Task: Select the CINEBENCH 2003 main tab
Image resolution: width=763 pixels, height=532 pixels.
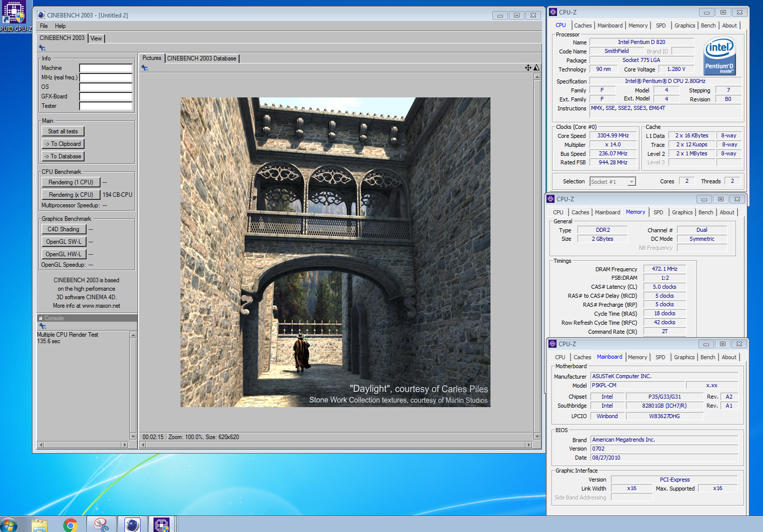Action: point(62,38)
